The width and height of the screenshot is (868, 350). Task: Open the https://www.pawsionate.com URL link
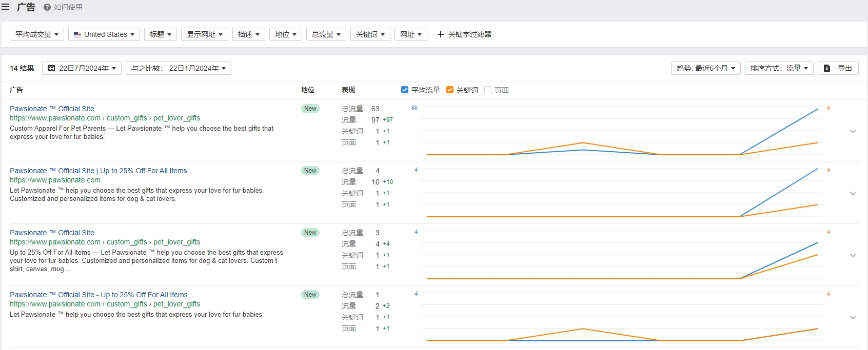[55, 180]
